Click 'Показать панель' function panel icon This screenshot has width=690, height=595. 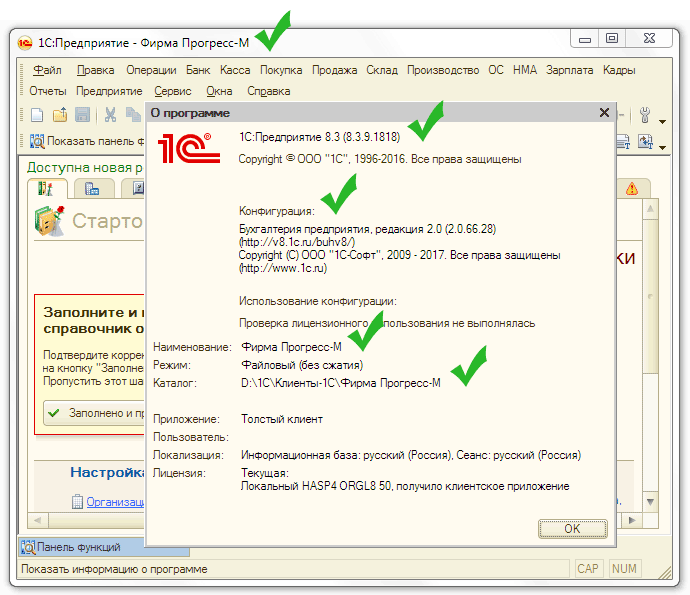(x=37, y=141)
